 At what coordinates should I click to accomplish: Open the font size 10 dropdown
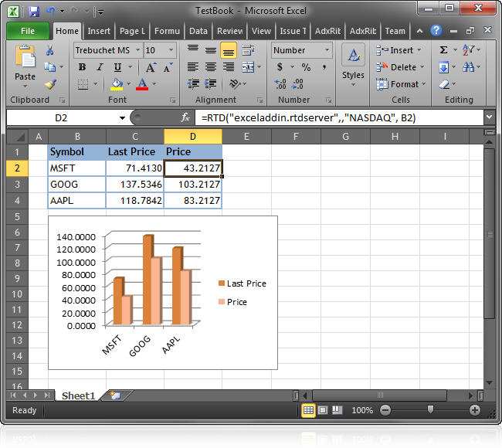coord(171,50)
